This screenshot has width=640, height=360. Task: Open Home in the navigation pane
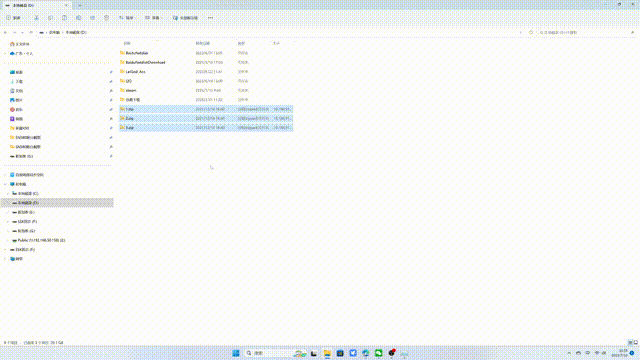pyautogui.click(x=20, y=44)
